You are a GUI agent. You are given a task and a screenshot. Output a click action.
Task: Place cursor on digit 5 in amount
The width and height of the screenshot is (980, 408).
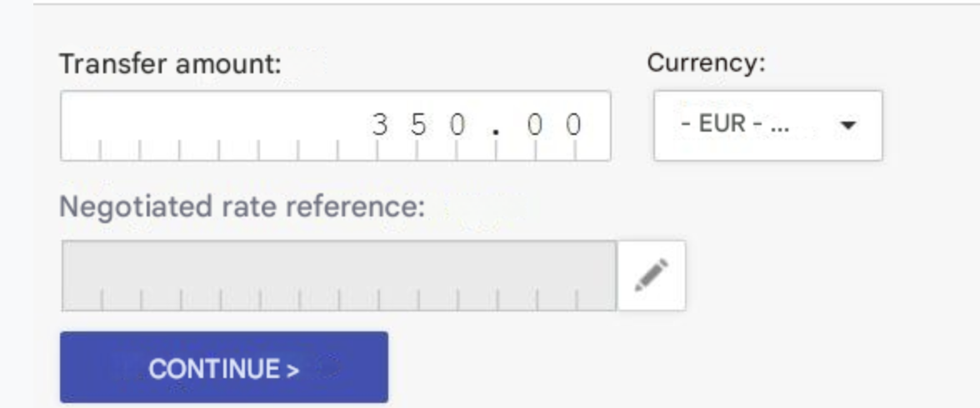(x=419, y=126)
